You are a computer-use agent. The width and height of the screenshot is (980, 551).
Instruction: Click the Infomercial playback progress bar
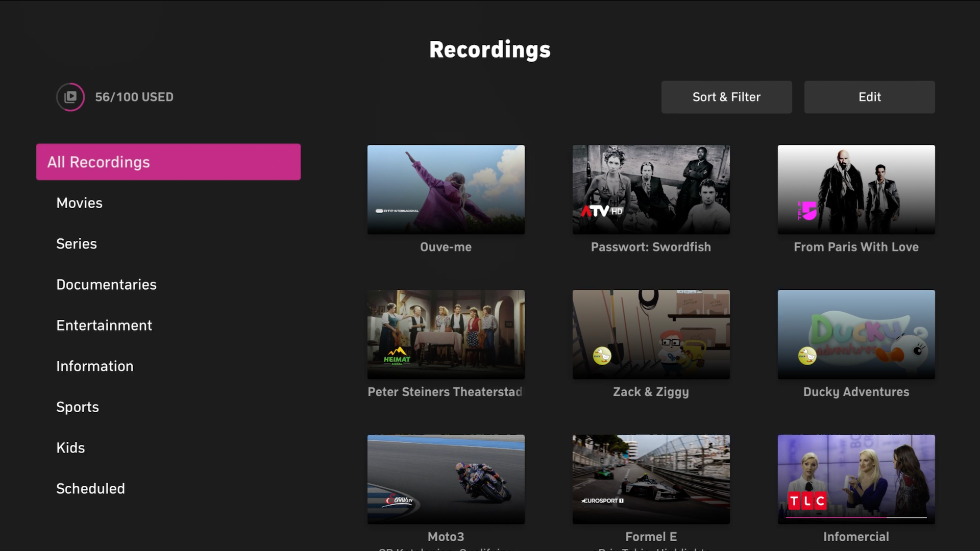[x=856, y=517]
